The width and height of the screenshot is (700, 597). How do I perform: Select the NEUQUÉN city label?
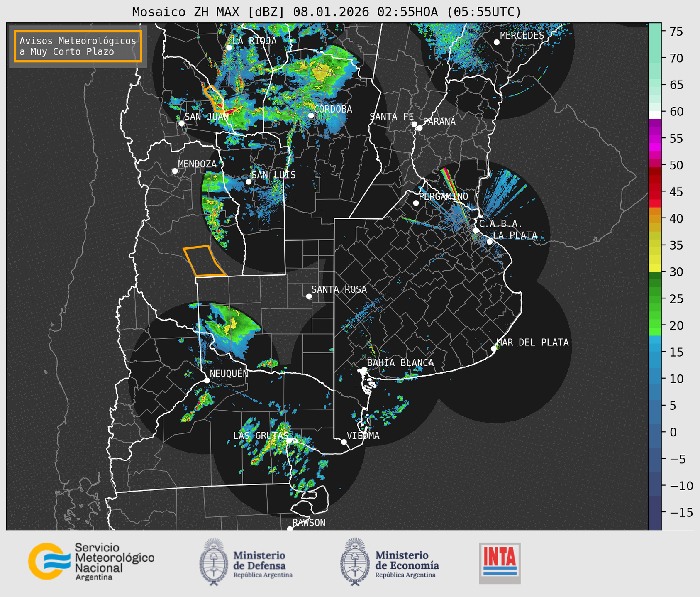tap(229, 373)
